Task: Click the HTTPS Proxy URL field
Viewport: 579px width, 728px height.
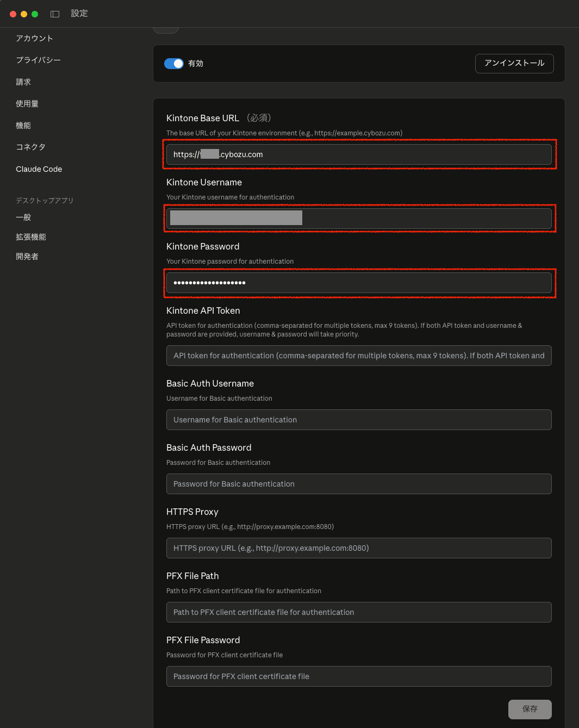Action: (x=359, y=548)
